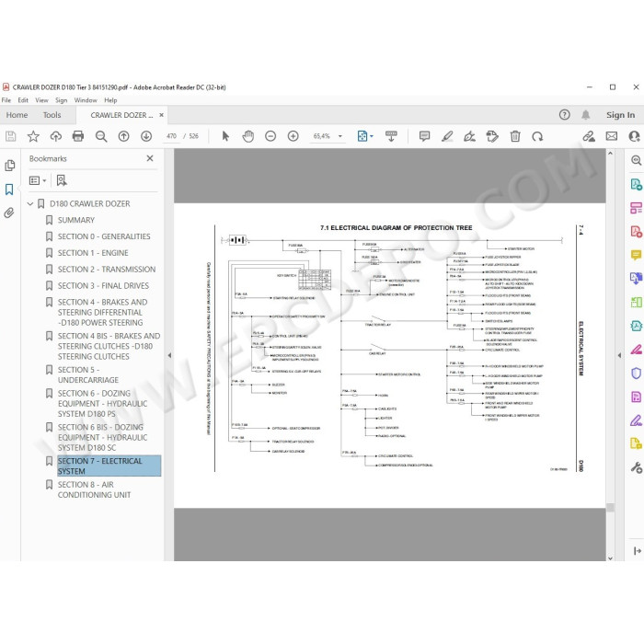Viewport: 644px width, 644px height.
Task: Open zoom level dropdown arrow
Action: tap(340, 136)
